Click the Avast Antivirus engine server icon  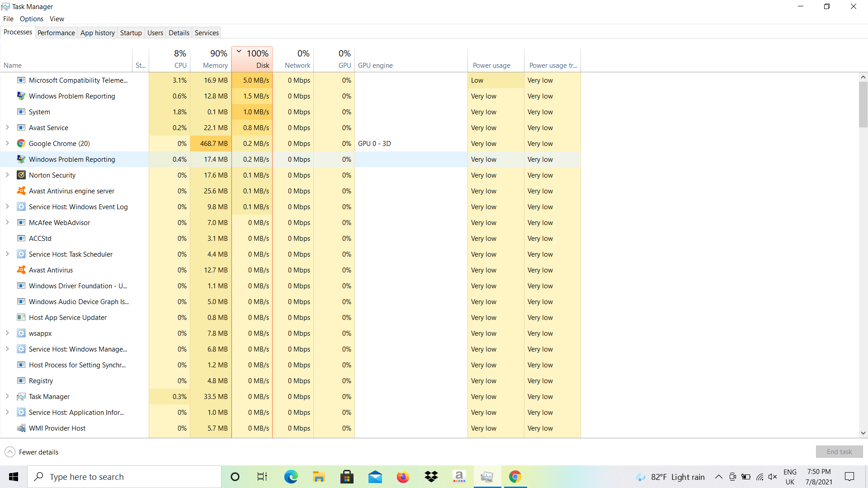pos(21,191)
